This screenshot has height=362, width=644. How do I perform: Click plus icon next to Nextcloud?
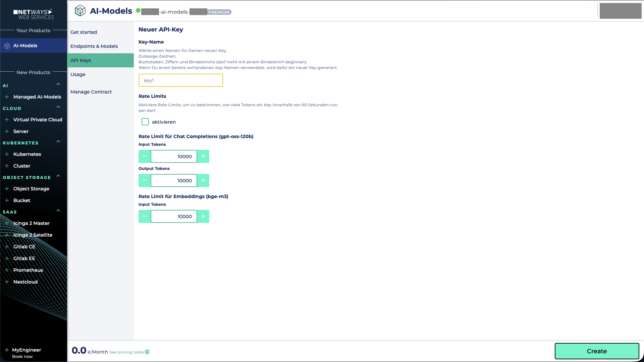tap(7, 282)
